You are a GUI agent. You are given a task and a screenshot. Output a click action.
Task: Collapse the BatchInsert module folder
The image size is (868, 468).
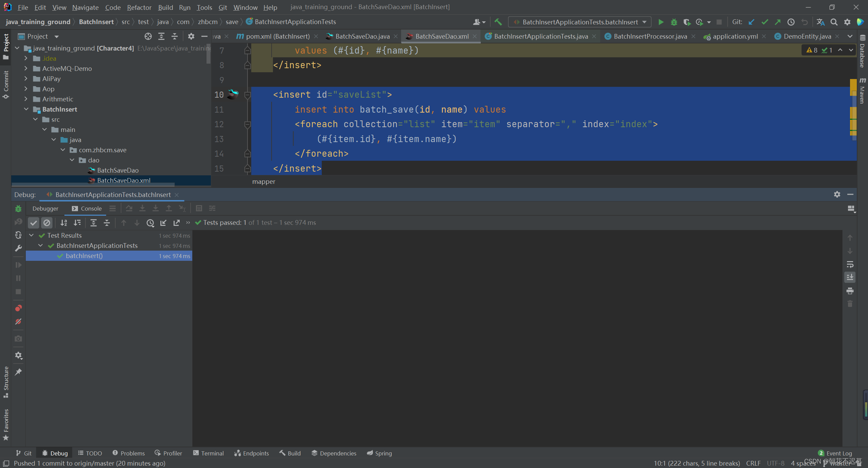pos(26,109)
